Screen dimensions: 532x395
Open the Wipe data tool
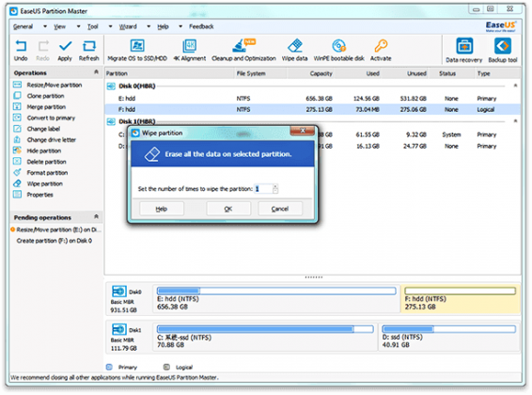pyautogui.click(x=294, y=50)
